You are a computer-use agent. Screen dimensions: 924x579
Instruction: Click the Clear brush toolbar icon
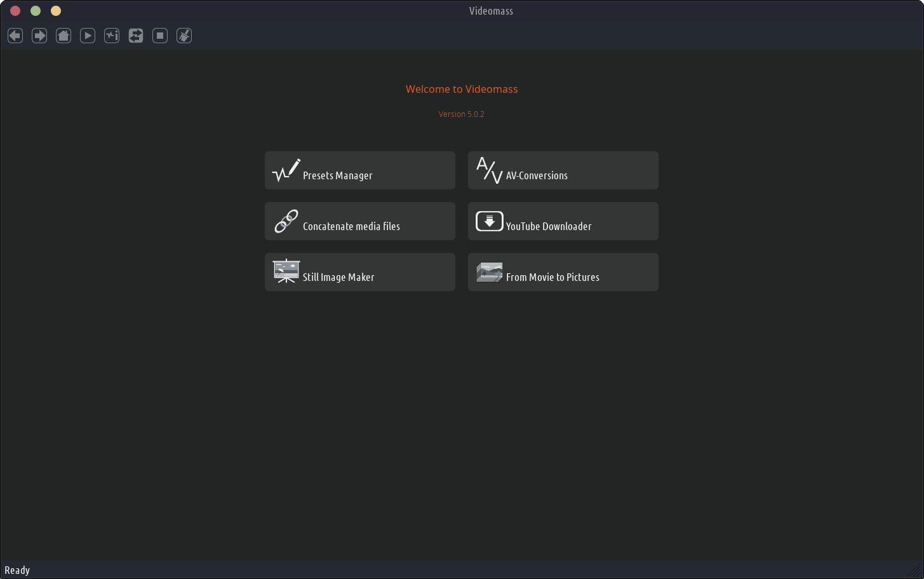pos(184,36)
